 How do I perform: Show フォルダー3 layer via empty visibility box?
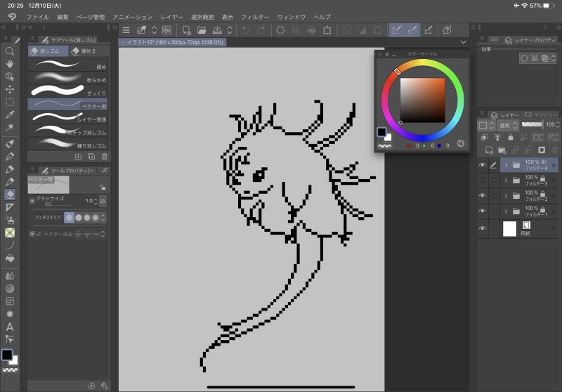click(x=483, y=181)
